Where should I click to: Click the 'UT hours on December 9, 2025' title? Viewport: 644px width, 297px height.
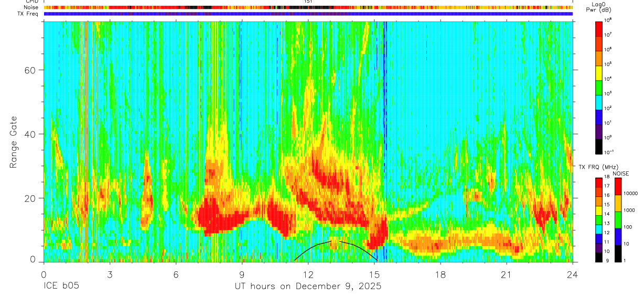click(x=308, y=287)
